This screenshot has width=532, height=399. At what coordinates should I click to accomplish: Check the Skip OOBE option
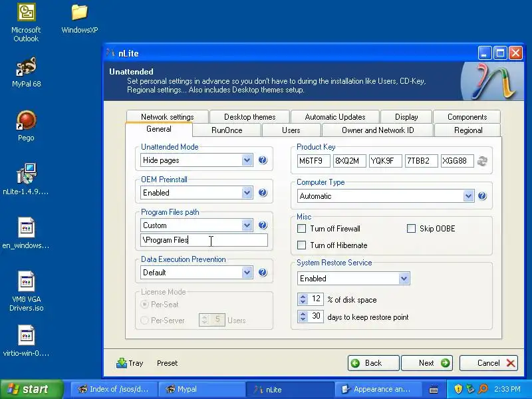tap(411, 229)
